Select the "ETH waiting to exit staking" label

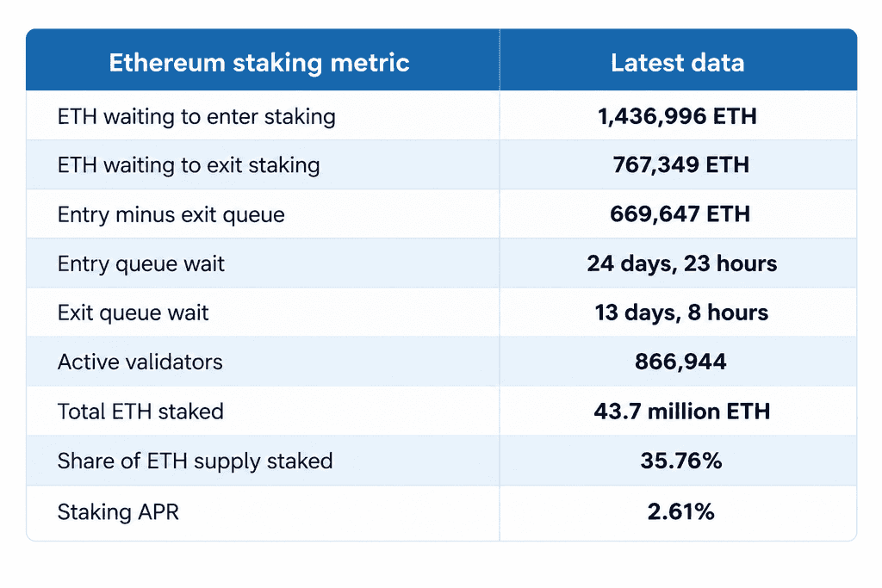pos(189,165)
